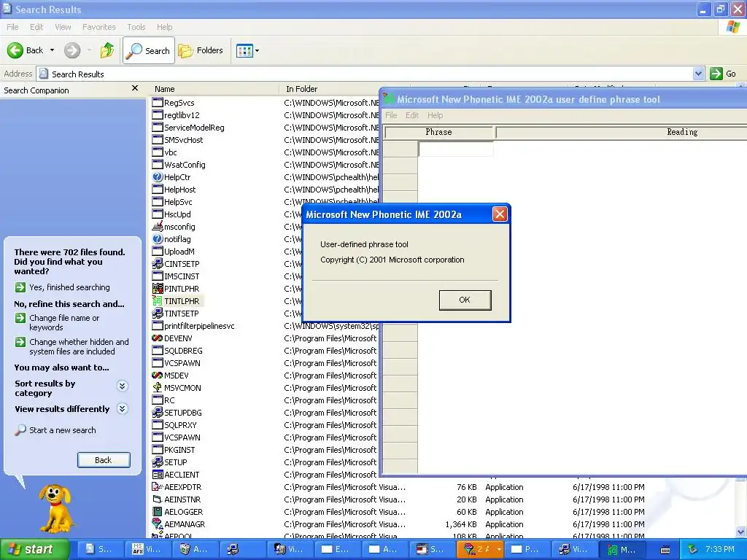This screenshot has height=560, width=747.
Task: Click the Up folder toolbar icon
Action: point(107,50)
